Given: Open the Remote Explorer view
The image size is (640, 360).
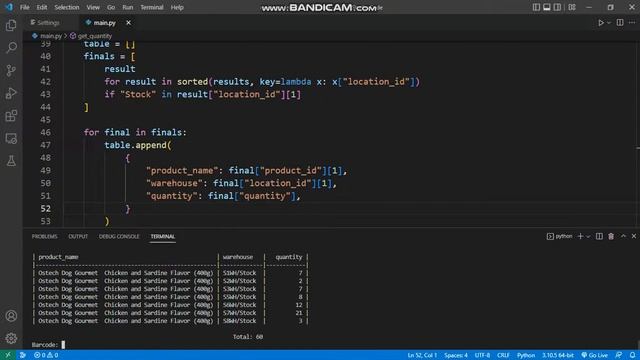Looking at the screenshot, I should point(11,138).
